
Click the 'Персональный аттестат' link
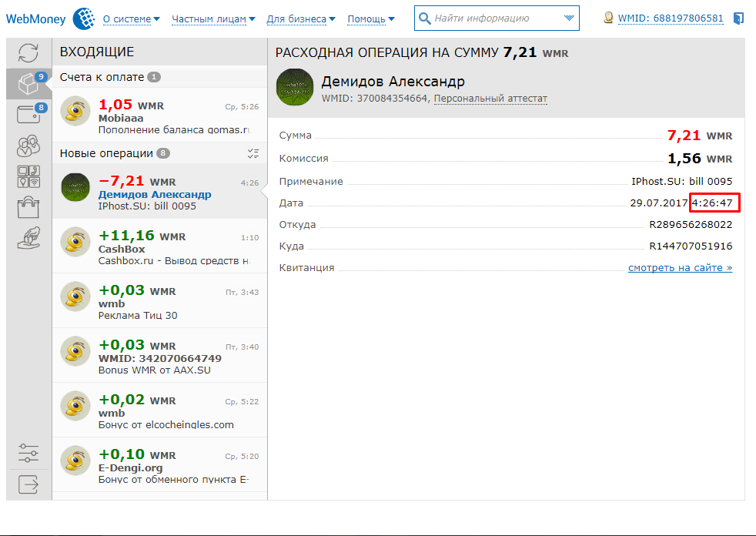[x=490, y=99]
